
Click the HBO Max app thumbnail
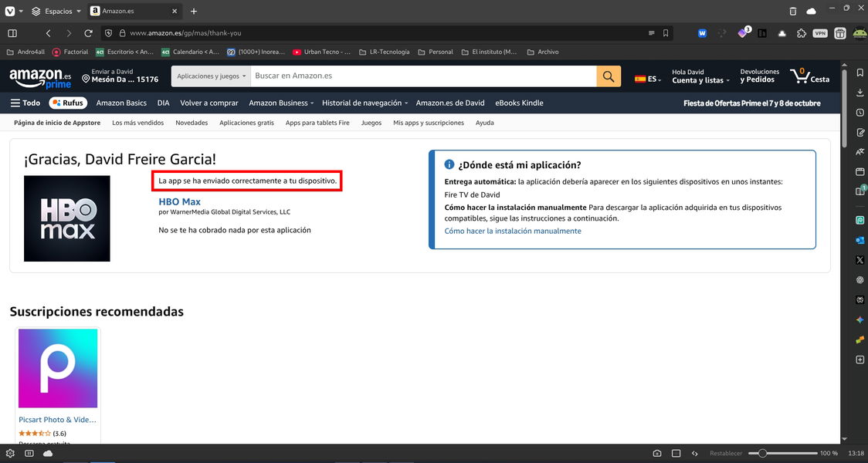point(67,218)
